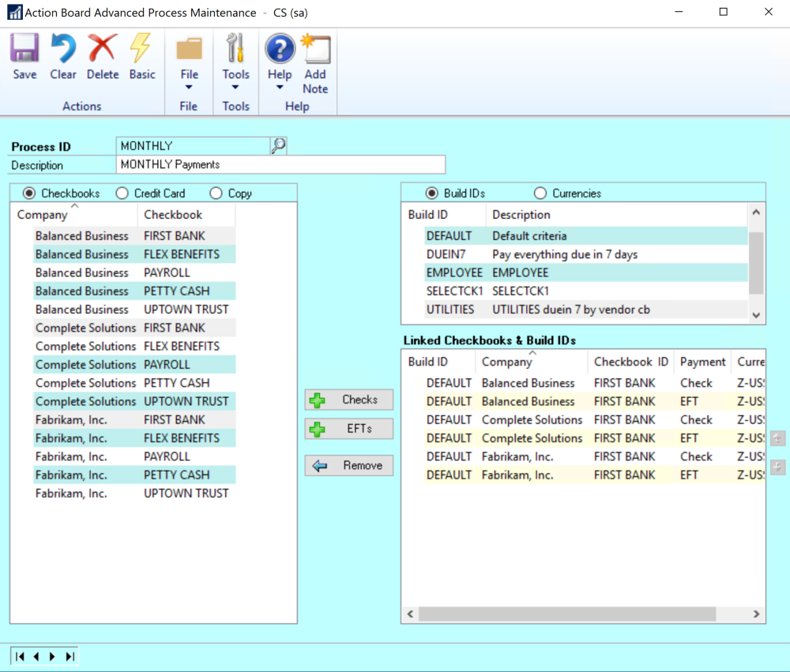Click the Checks add button
The width and height of the screenshot is (790, 672).
pos(349,400)
